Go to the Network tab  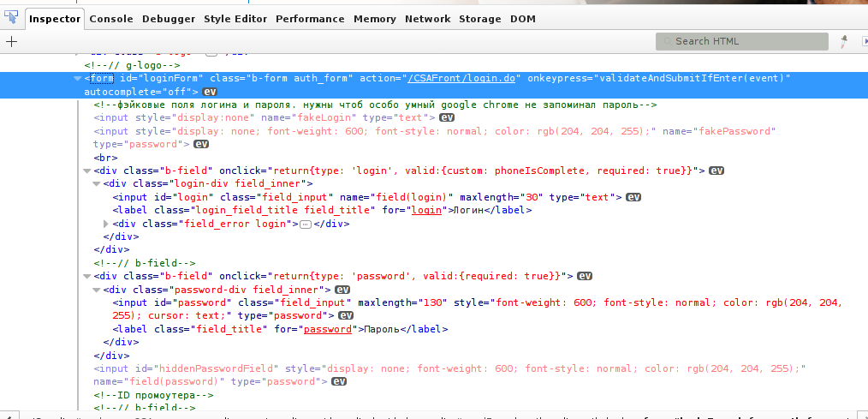pos(427,19)
